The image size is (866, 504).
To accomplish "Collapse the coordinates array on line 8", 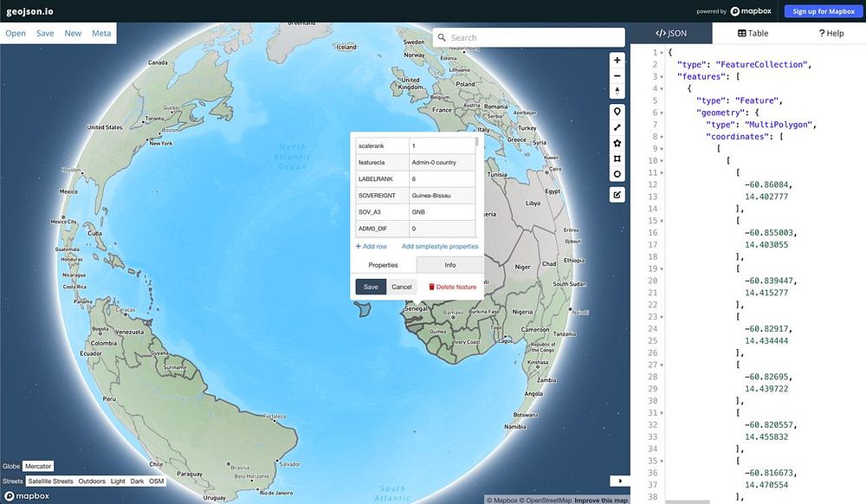I will coord(662,137).
